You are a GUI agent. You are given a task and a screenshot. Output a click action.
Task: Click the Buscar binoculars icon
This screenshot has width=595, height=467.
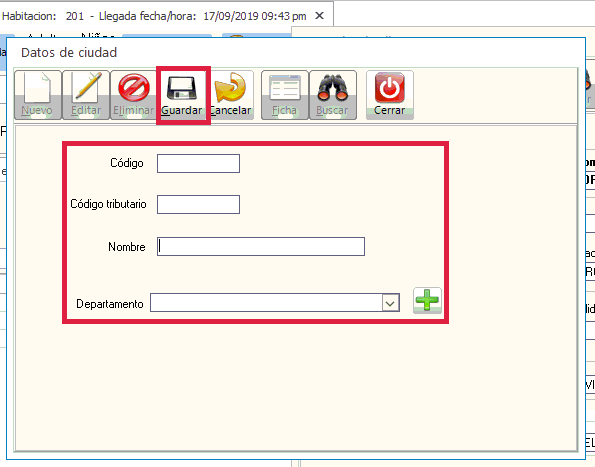pyautogui.click(x=333, y=88)
